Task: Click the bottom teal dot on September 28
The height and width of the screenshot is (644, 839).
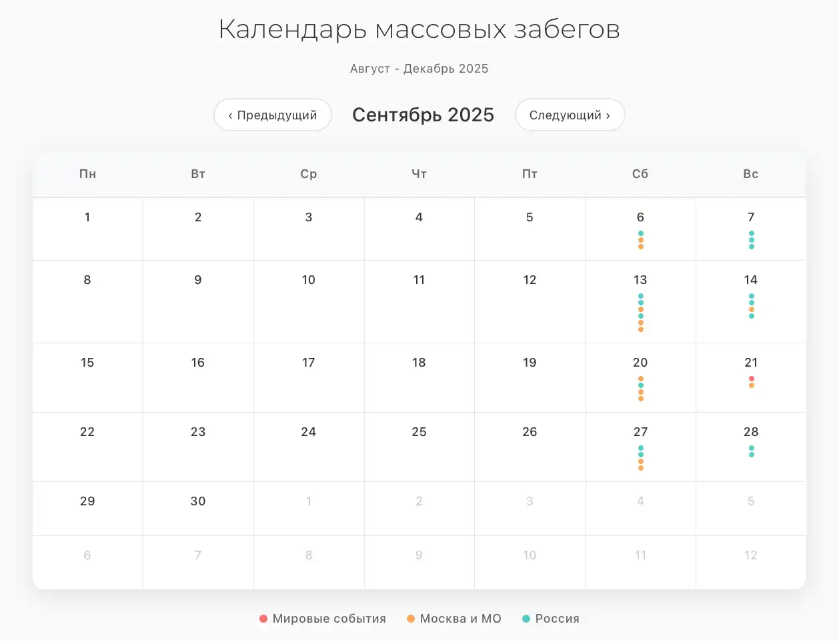Action: point(752,455)
